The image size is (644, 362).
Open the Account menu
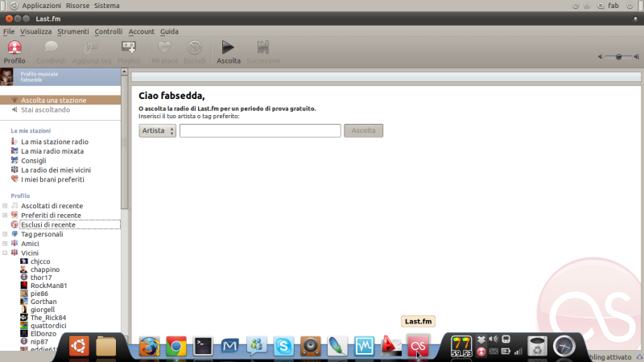coord(142,31)
